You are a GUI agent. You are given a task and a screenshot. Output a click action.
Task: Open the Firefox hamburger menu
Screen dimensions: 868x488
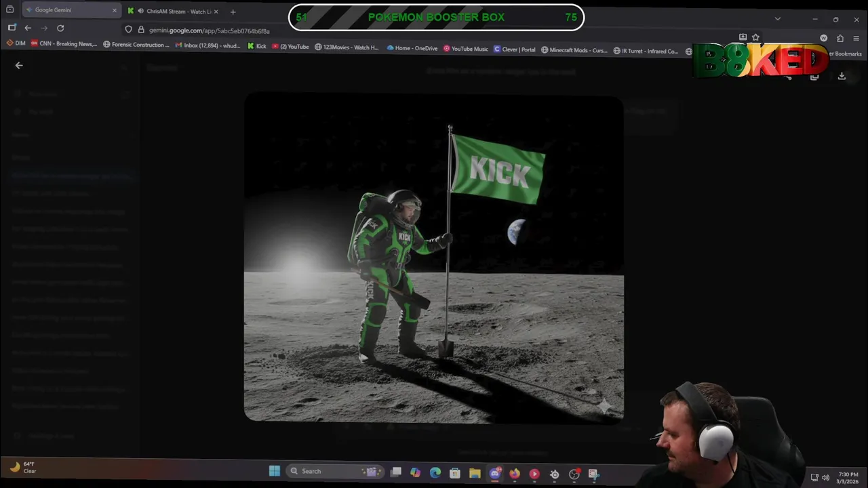pyautogui.click(x=857, y=38)
